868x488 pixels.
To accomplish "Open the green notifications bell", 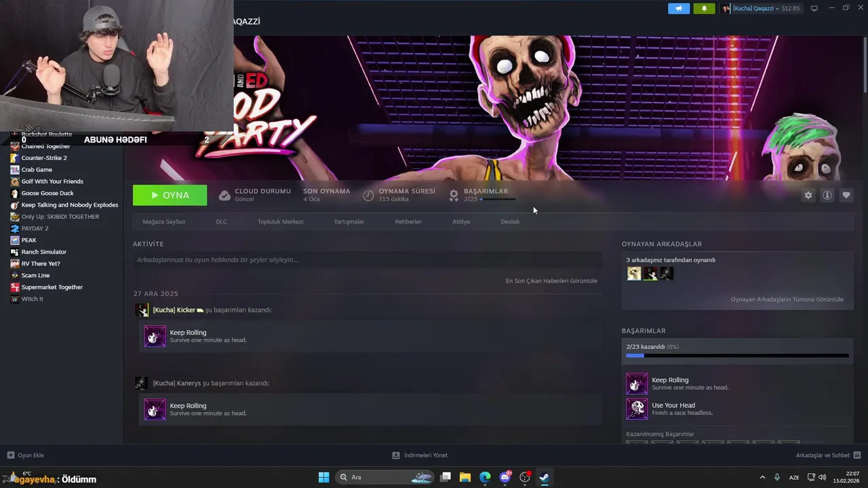I will point(704,8).
